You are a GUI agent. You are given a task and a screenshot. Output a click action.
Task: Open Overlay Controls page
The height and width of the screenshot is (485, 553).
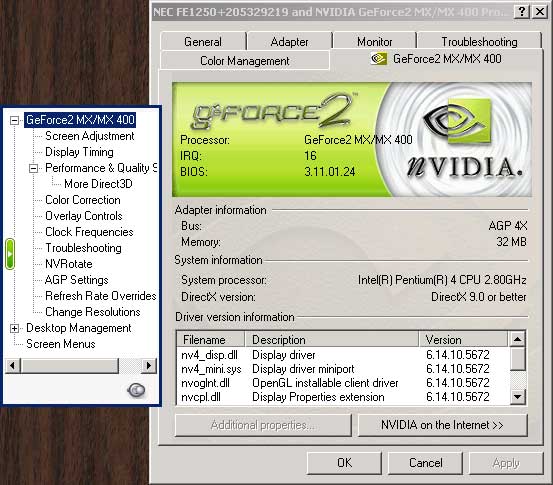click(x=84, y=216)
